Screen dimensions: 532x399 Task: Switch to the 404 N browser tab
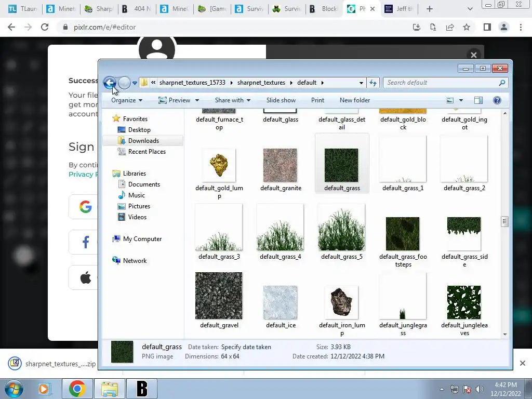point(137,9)
